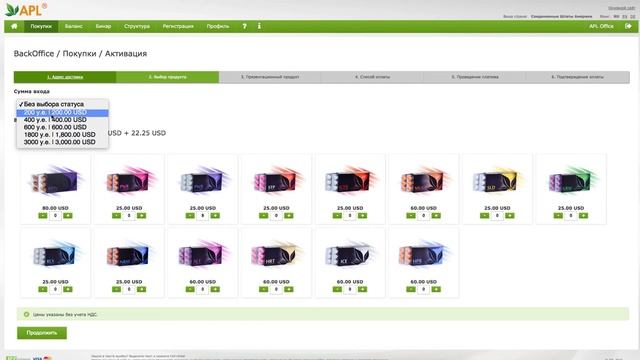Go to step 1 address delivery tab
Viewport: 640px width, 360px height.
point(65,77)
